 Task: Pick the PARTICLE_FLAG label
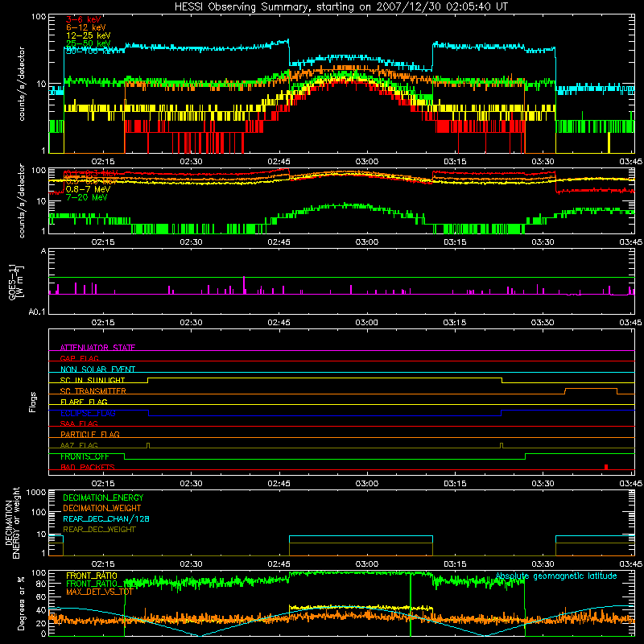pos(90,434)
